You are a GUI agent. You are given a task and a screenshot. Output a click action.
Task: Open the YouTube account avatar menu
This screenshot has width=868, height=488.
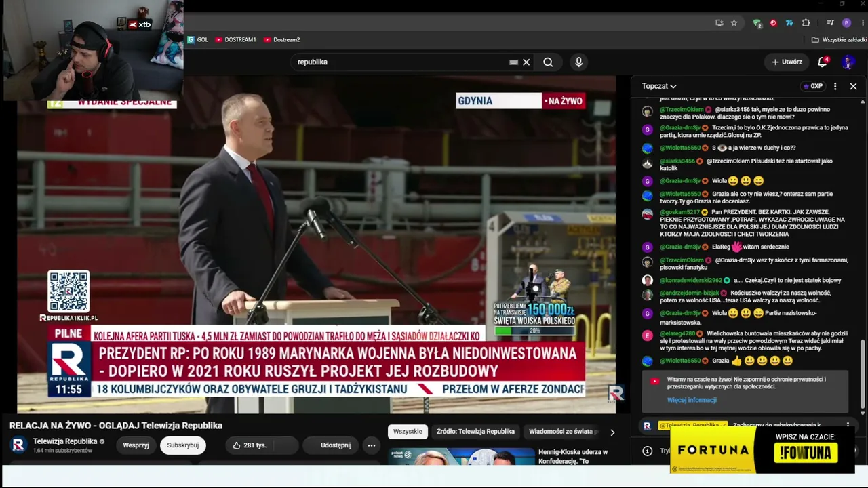(x=848, y=62)
